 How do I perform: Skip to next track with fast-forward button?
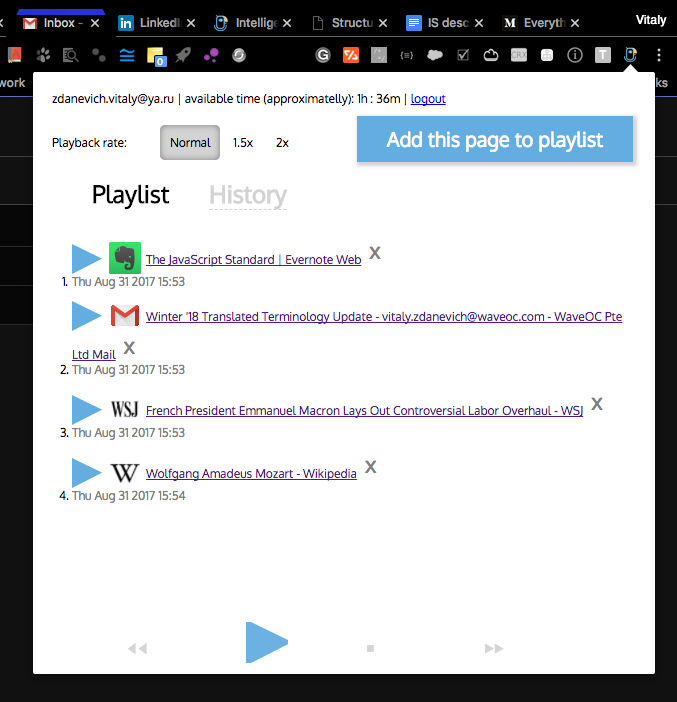pyautogui.click(x=494, y=648)
